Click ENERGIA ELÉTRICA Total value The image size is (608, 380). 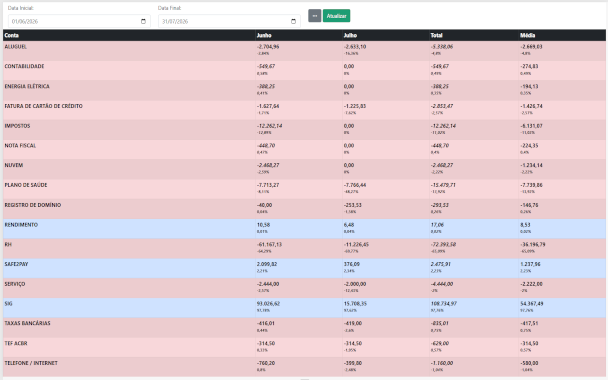[440, 86]
